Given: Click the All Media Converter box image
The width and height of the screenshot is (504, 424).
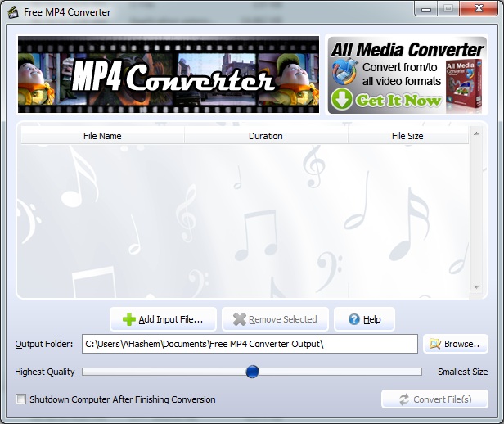Looking at the screenshot, I should point(464,86).
